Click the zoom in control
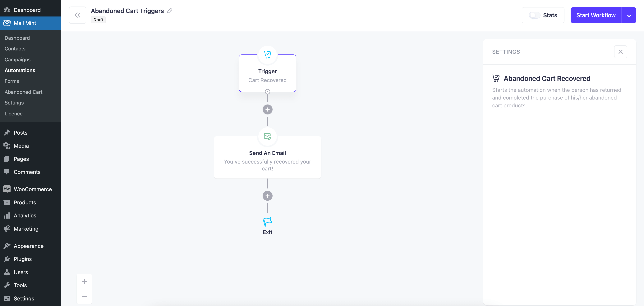Viewport: 644px width, 306px height. click(84, 281)
